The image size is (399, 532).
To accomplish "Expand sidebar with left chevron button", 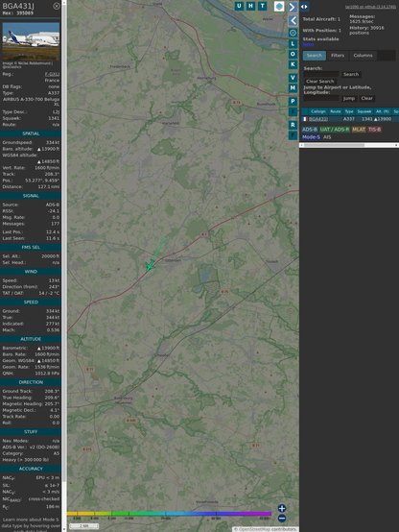I will 293,21.
